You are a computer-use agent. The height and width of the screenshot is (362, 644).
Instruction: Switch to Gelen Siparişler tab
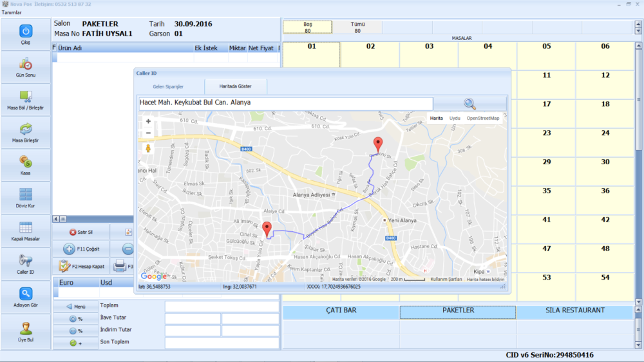[168, 86]
